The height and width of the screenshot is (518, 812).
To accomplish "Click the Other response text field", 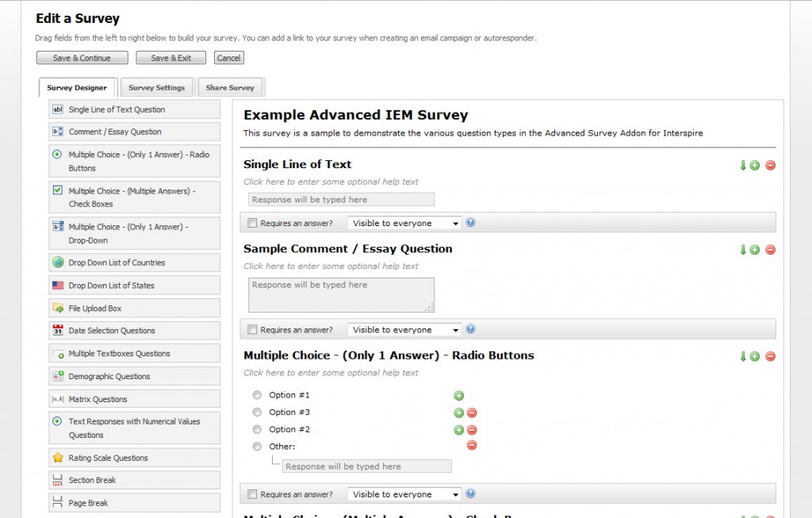I will [x=366, y=466].
